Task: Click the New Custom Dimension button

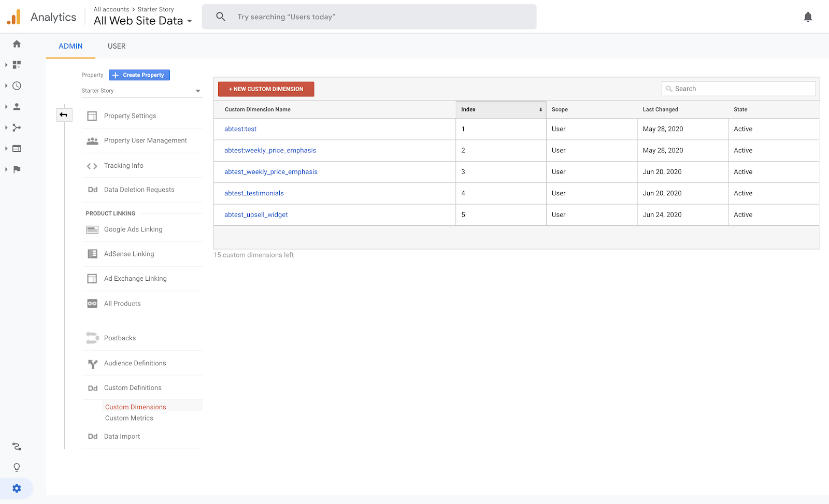Action: click(266, 89)
